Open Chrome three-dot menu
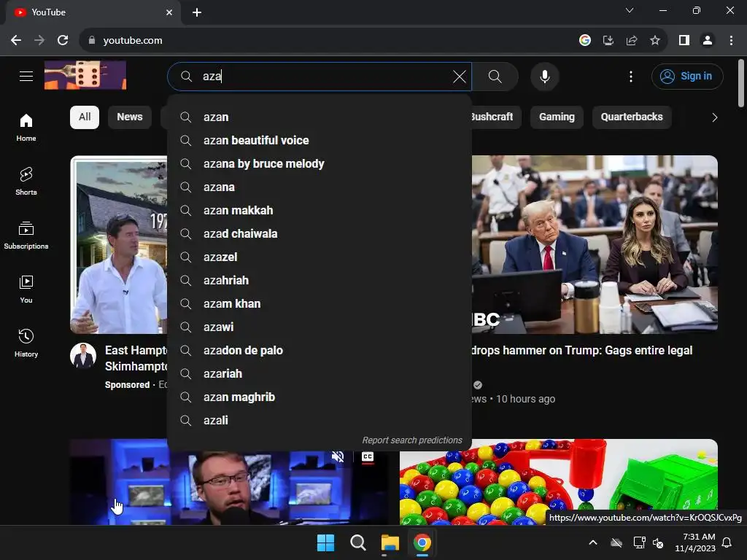This screenshot has height=560, width=747. pos(731,41)
